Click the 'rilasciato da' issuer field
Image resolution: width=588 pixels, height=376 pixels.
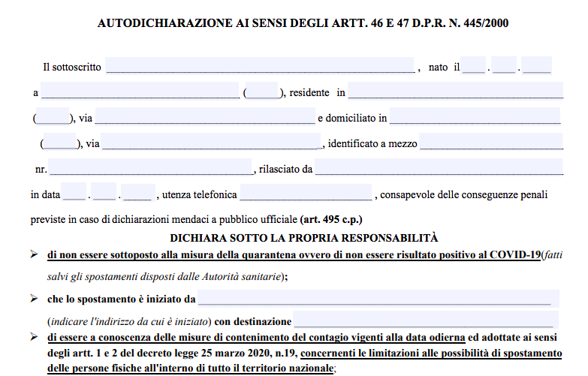click(x=439, y=168)
